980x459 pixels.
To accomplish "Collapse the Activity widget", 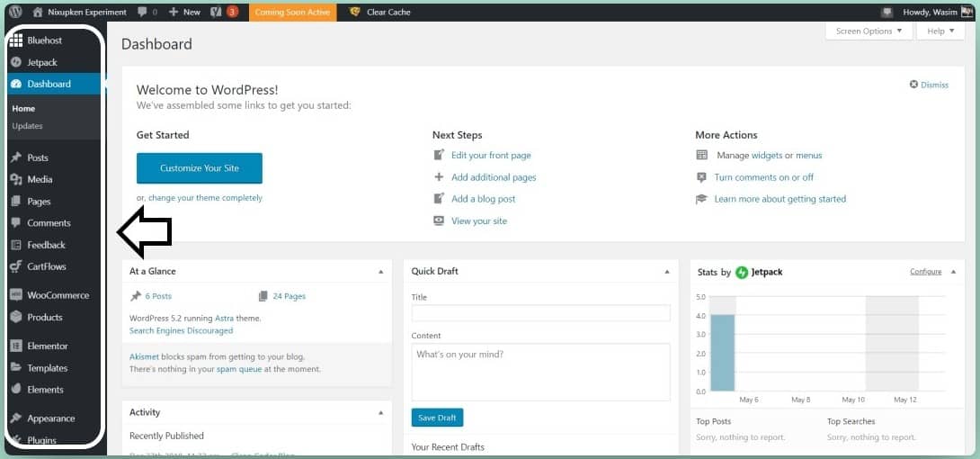I will click(381, 413).
